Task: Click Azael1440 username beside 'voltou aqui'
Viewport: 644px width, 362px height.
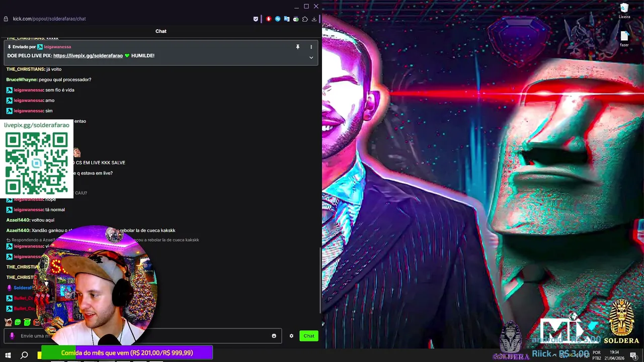Action: click(x=18, y=220)
